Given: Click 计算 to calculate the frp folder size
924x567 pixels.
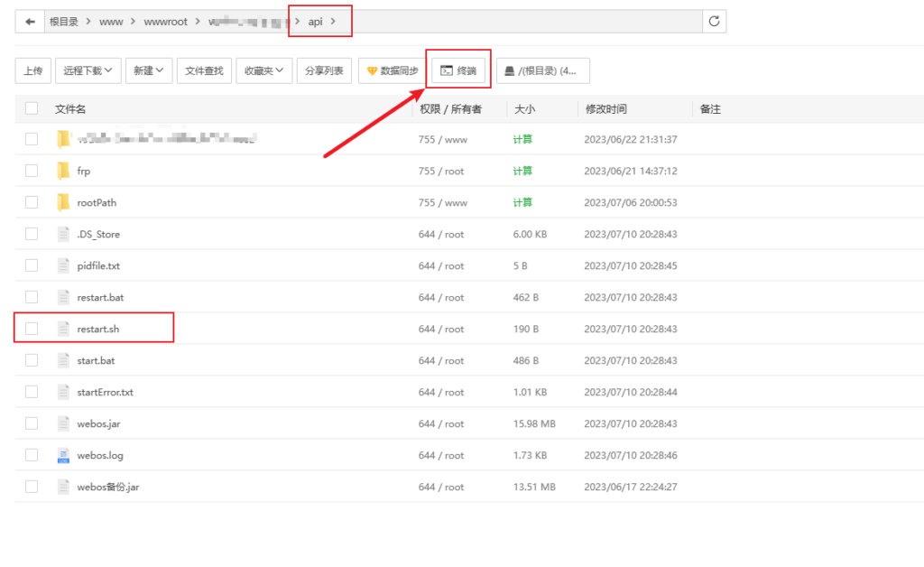Looking at the screenshot, I should pyautogui.click(x=522, y=171).
